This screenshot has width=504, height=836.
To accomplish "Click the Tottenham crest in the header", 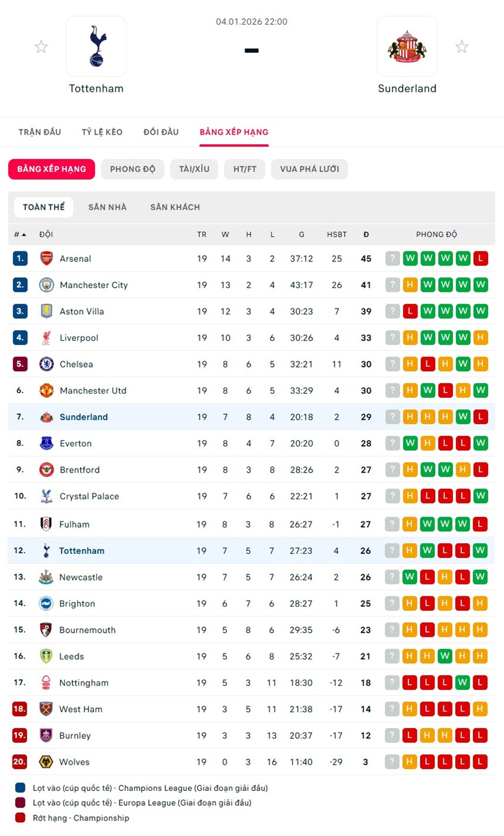I will coord(96,46).
